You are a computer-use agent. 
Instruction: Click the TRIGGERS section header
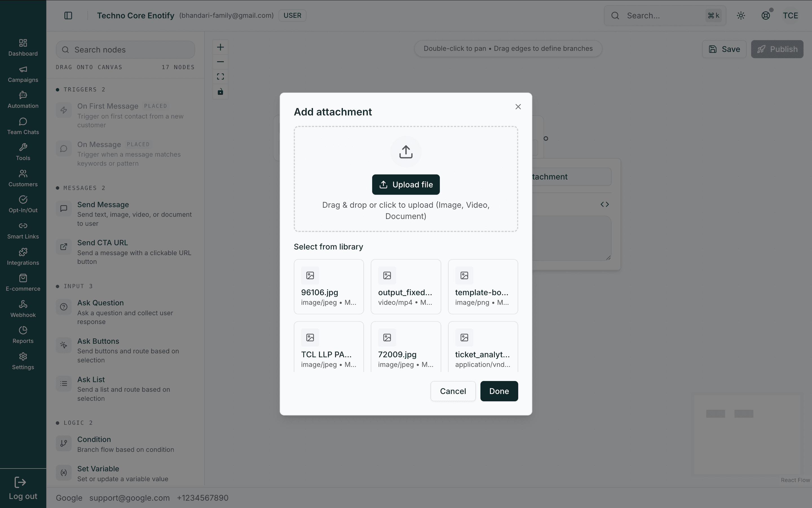pos(81,89)
